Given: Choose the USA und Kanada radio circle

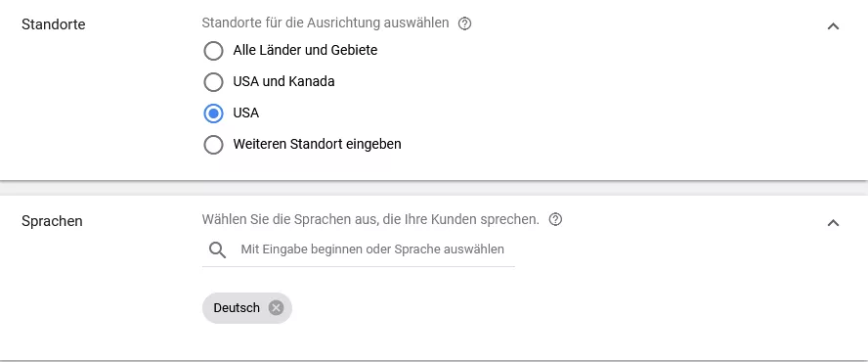Looking at the screenshot, I should pyautogui.click(x=213, y=82).
